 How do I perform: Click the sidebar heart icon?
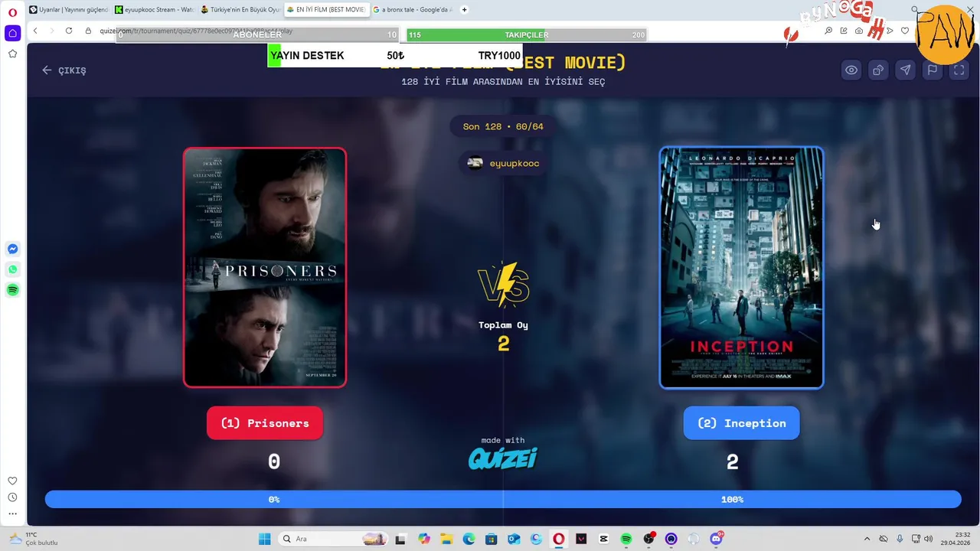[12, 481]
